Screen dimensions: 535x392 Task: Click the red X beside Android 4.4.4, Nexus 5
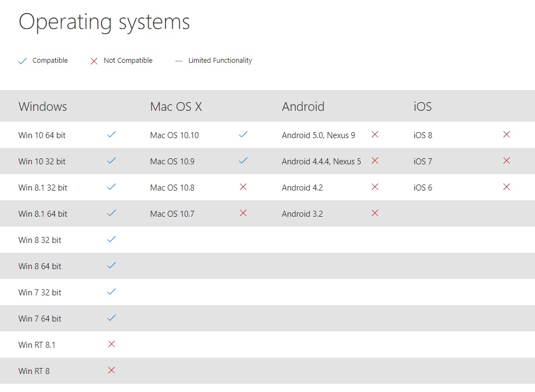(375, 161)
